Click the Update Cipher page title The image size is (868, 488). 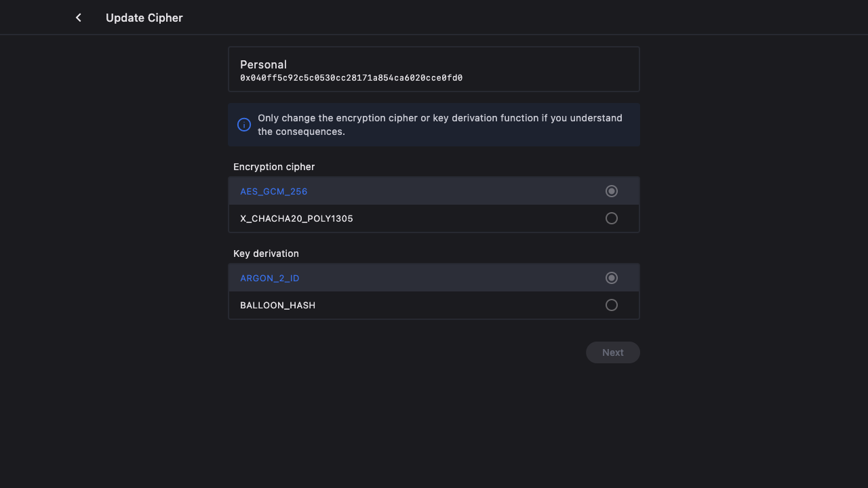click(x=144, y=18)
